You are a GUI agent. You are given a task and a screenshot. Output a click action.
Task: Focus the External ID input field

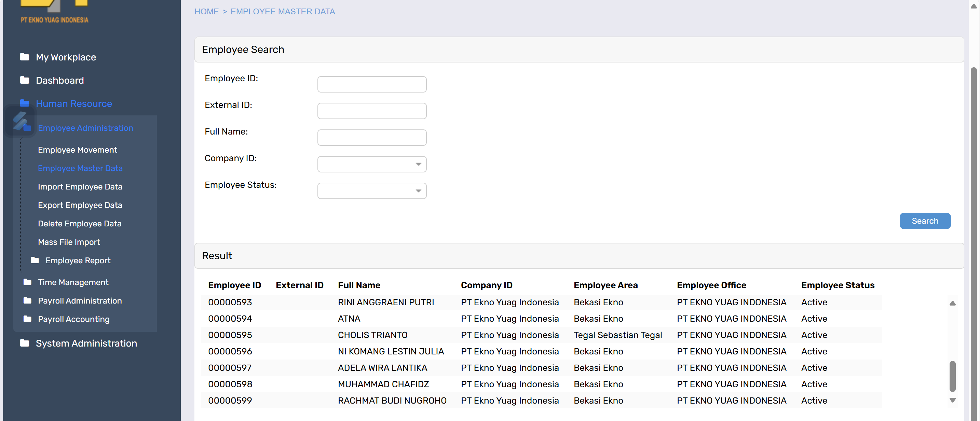372,111
